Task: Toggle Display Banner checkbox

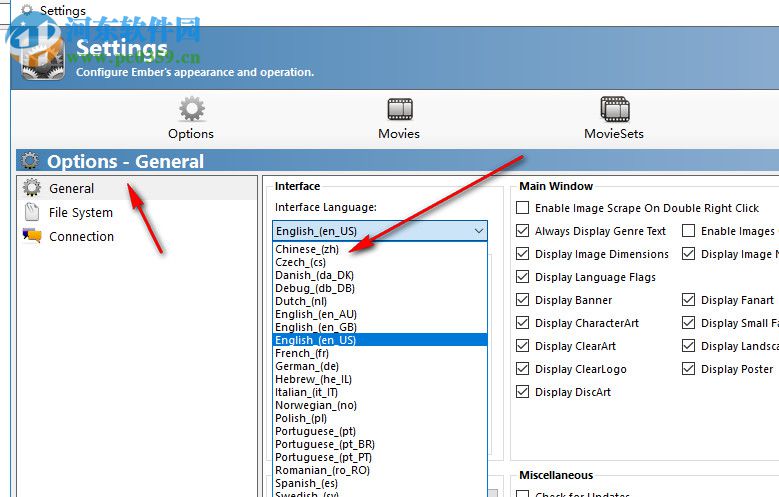Action: 522,300
